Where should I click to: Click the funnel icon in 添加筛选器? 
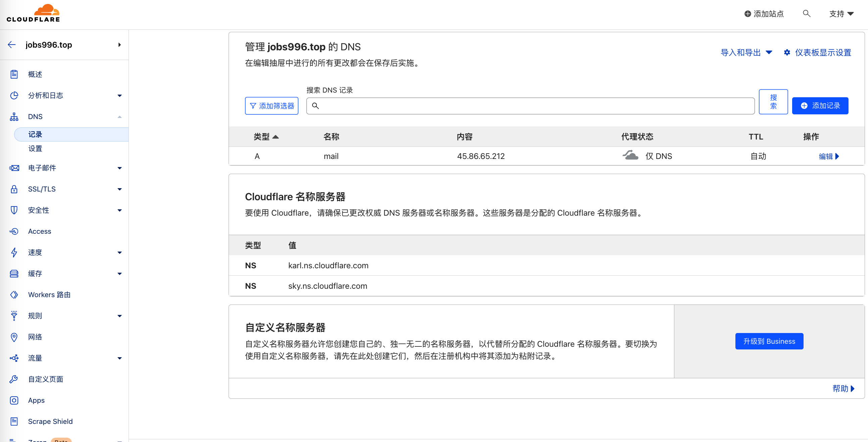(x=253, y=106)
